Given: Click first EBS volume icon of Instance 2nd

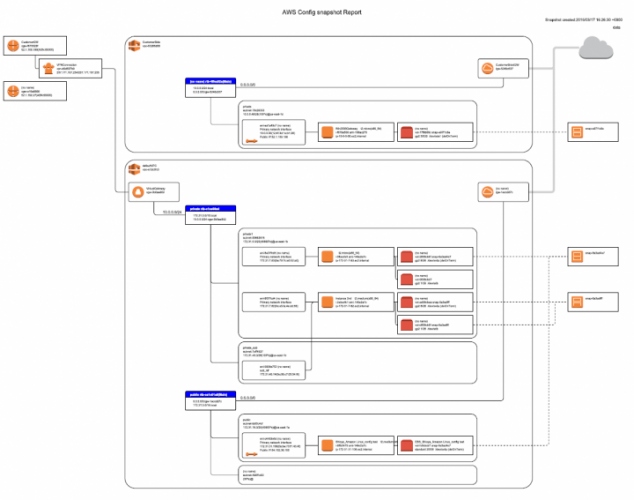Looking at the screenshot, I should click(406, 302).
